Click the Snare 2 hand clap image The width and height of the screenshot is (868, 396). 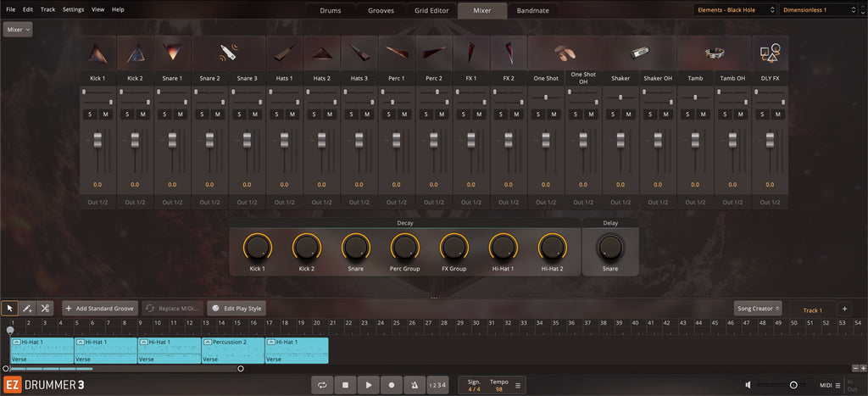[228, 53]
